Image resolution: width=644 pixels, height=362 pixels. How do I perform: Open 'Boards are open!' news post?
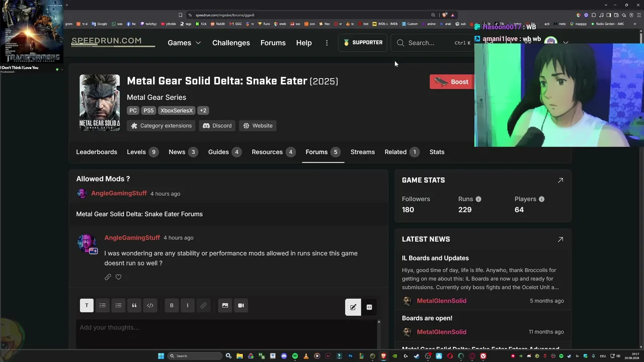[427, 318]
